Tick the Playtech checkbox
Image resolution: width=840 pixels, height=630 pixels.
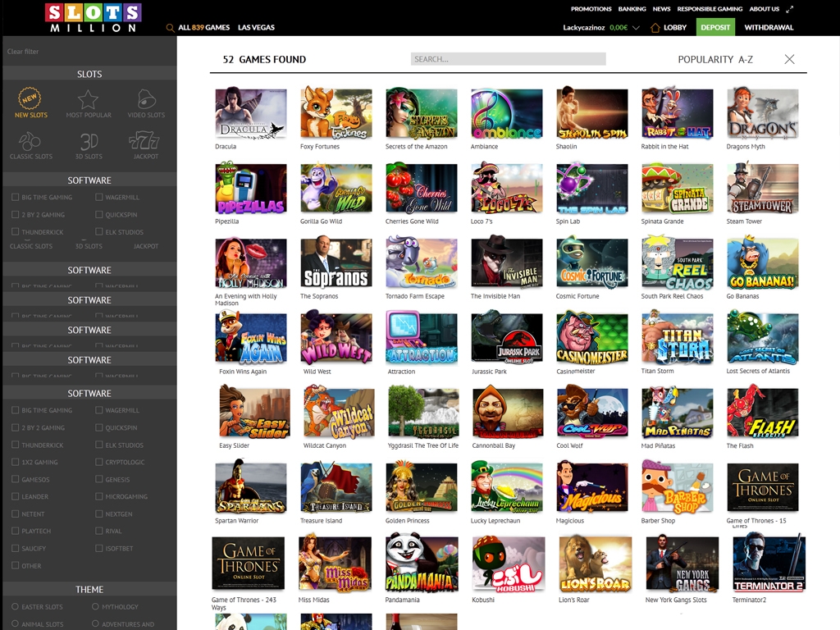click(x=16, y=531)
